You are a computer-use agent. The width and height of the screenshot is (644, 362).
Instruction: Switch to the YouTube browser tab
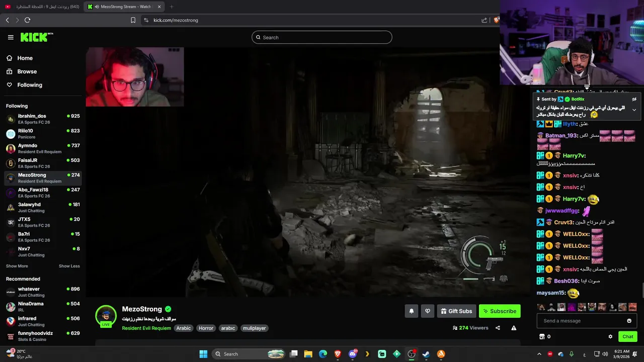42,7
